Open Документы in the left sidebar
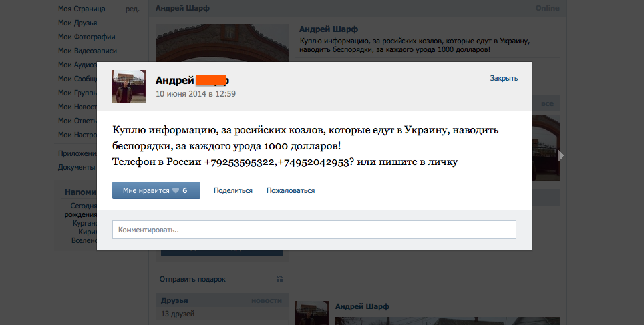 (x=77, y=167)
